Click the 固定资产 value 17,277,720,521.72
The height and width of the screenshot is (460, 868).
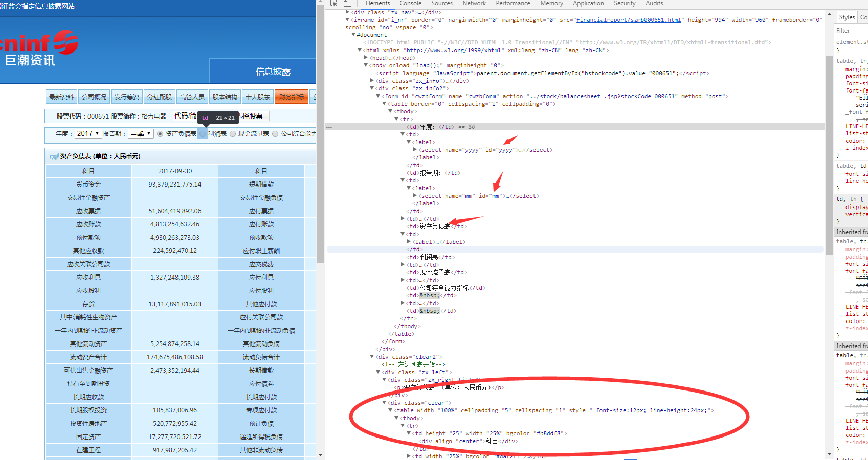tap(175, 437)
